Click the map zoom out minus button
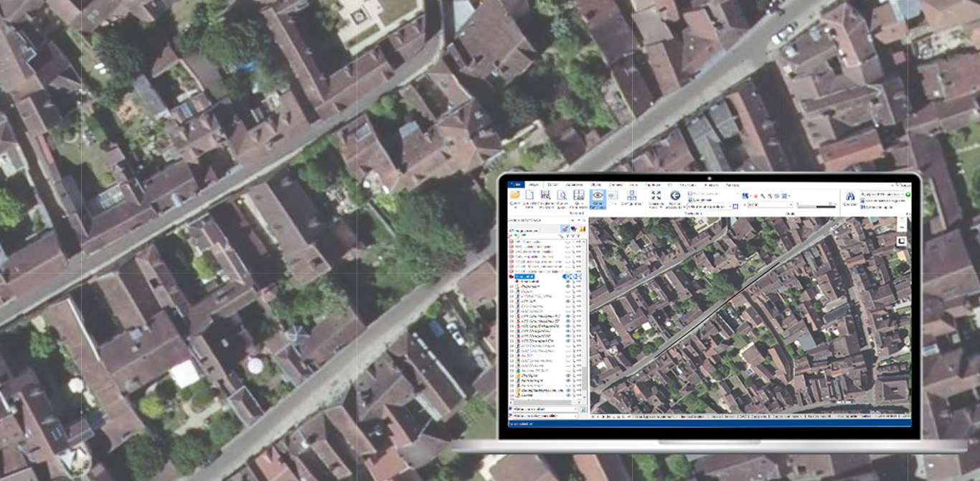Viewport: 980px width, 481px height. (902, 226)
